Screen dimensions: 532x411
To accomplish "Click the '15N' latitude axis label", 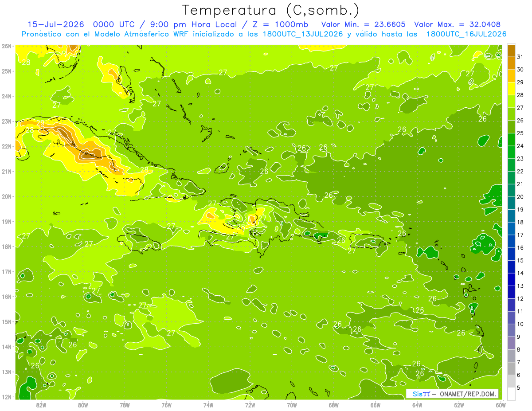I will click(x=6, y=322).
